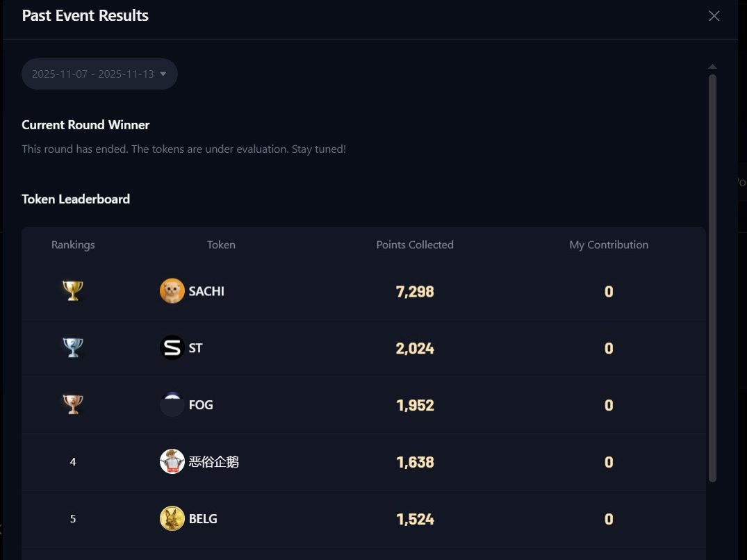Click the FOG token icon

[172, 405]
